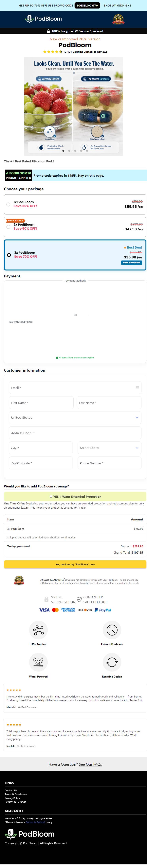Image resolution: width=147 pixels, height=868 pixels.
Task: Select the second carousel dot under product image
Action: [x=69, y=151]
